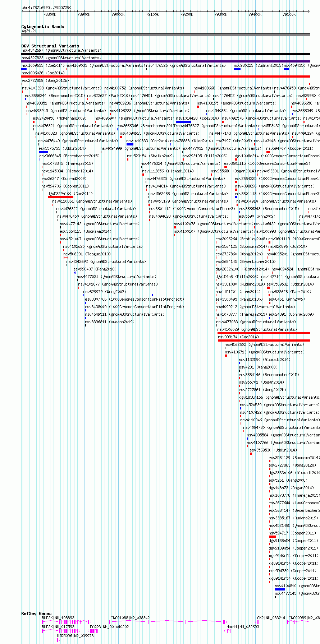The width and height of the screenshot is (320, 644).
Task: Open esv3666344 (Besenbacher2015) label
Action: point(55,96)
